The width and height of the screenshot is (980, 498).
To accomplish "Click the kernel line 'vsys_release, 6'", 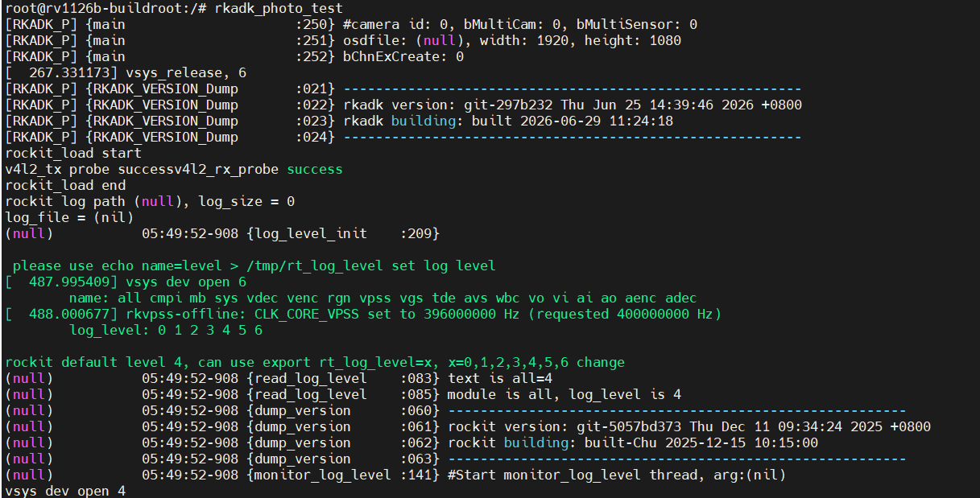I will (x=186, y=72).
